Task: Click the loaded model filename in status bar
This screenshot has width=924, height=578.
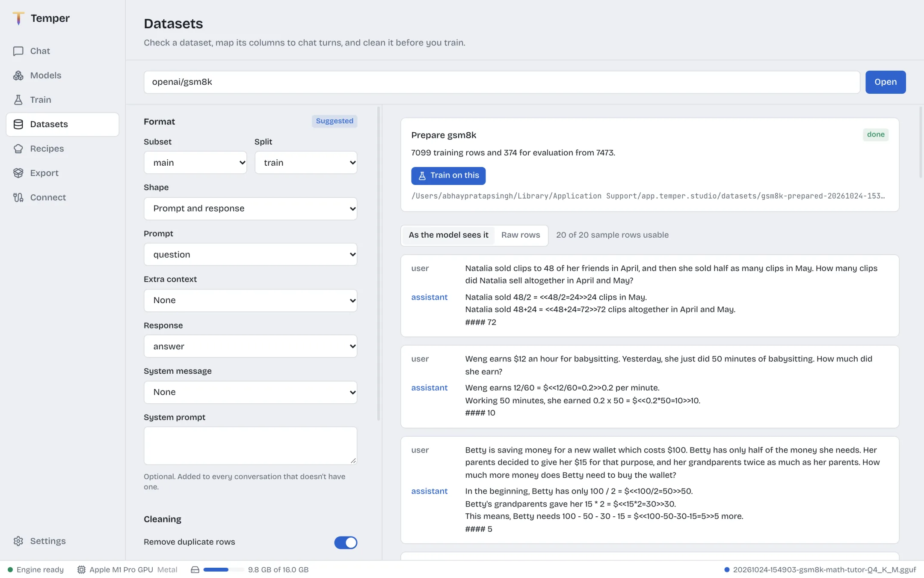Action: [824, 570]
